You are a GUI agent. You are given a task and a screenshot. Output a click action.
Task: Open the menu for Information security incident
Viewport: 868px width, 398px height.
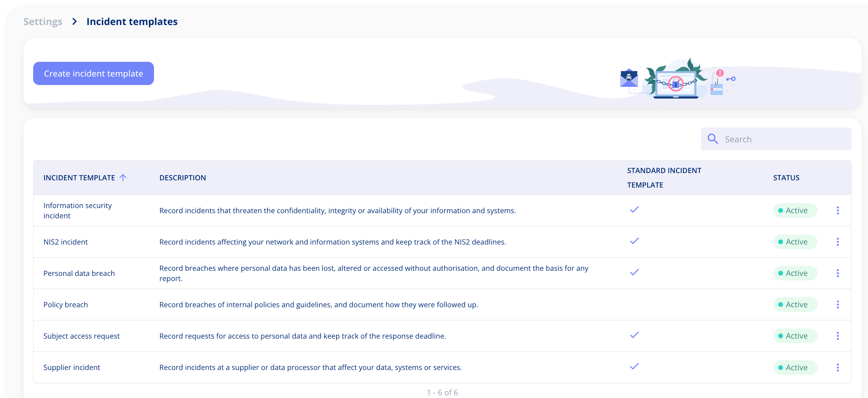[x=838, y=210]
